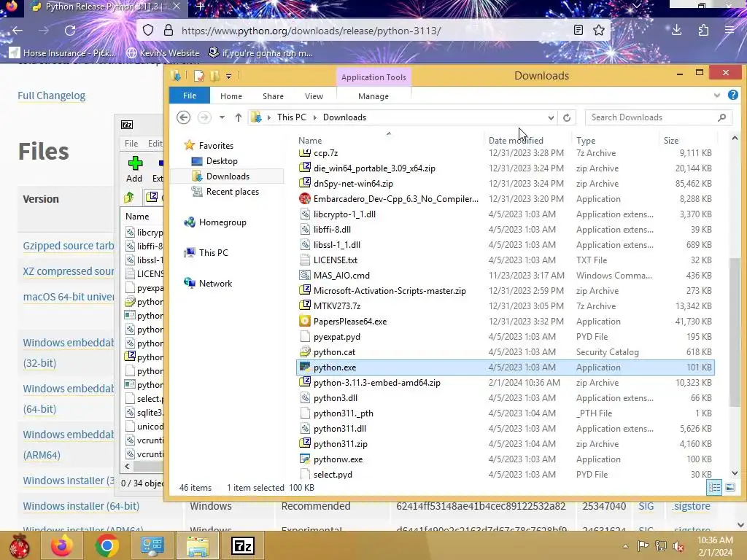Customize Quick Access Toolbar dropdown

[228, 76]
